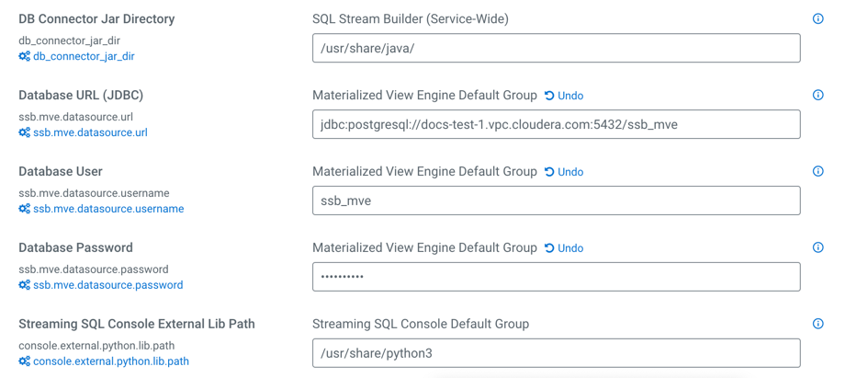
Task: Undo the Database Password change
Action: click(564, 248)
